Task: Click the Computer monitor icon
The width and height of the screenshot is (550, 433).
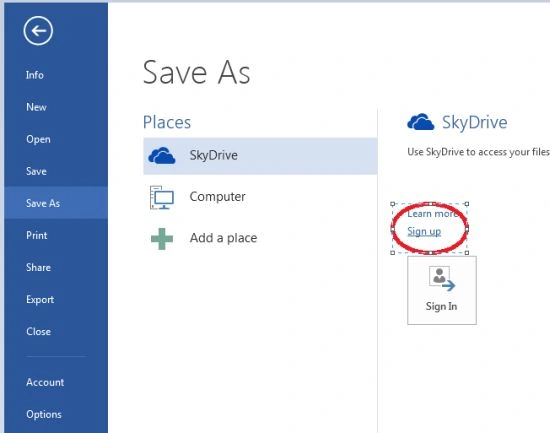Action: [x=162, y=197]
